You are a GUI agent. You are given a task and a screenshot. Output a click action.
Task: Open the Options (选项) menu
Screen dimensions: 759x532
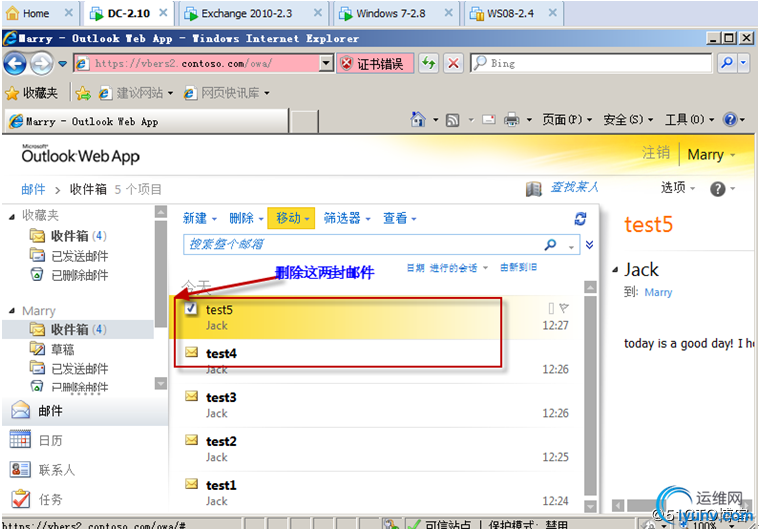point(678,188)
